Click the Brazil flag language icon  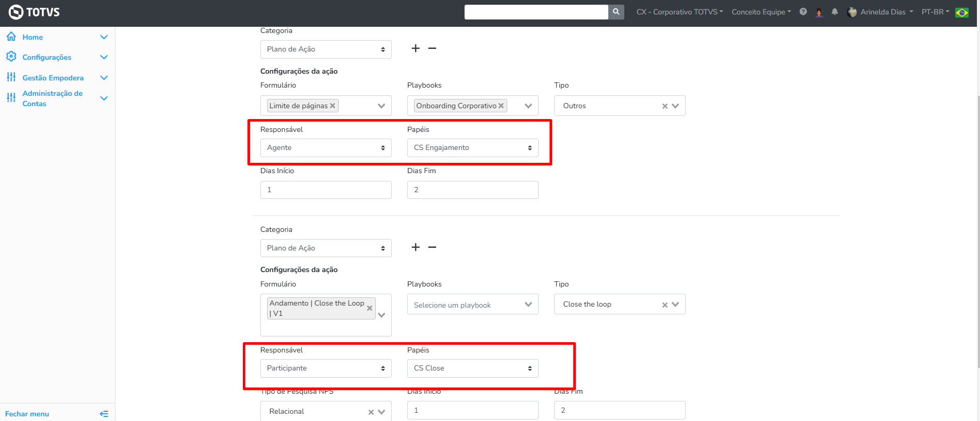(x=961, y=12)
